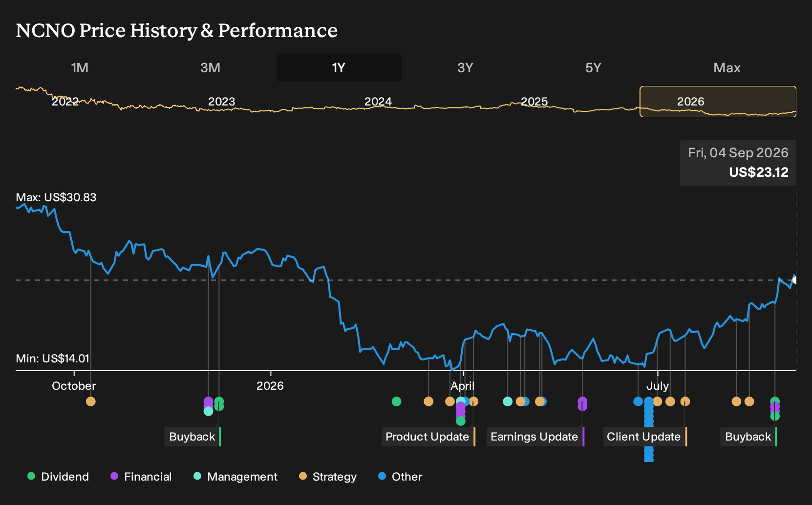Switch to the 3M time range

point(211,67)
